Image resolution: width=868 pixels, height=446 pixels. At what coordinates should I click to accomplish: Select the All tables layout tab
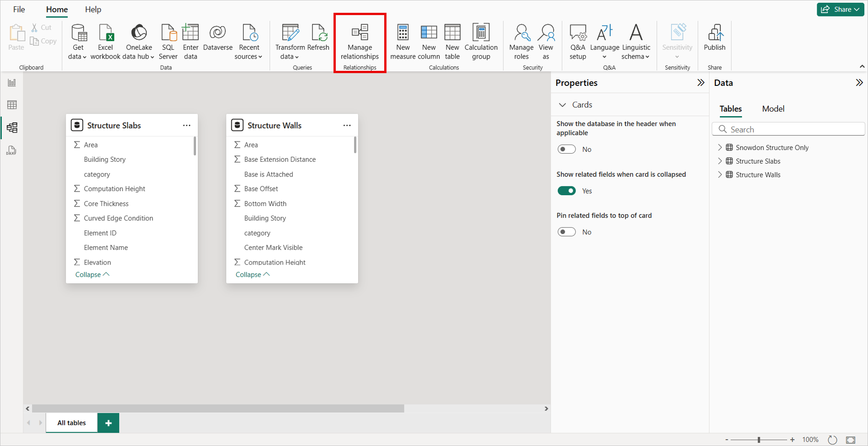point(72,423)
